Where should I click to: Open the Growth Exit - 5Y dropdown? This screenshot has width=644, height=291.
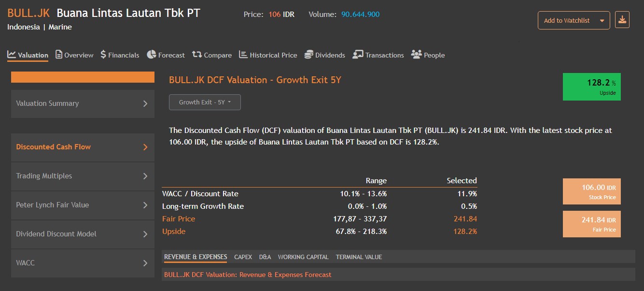pos(205,102)
